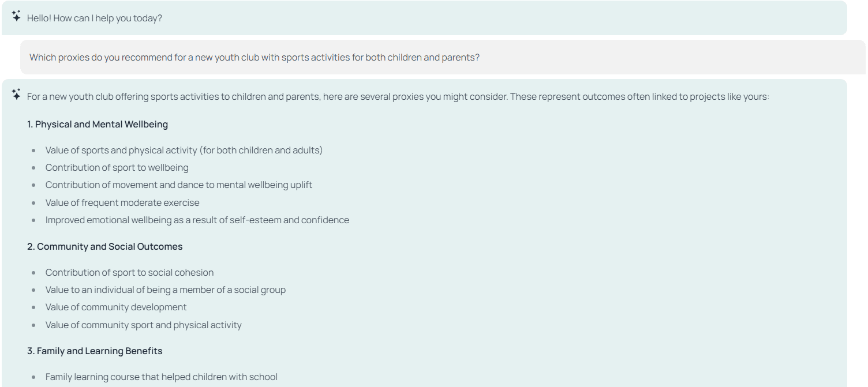Click the "movement and dance" wellbeing uplift item
The image size is (868, 387).
coord(179,185)
